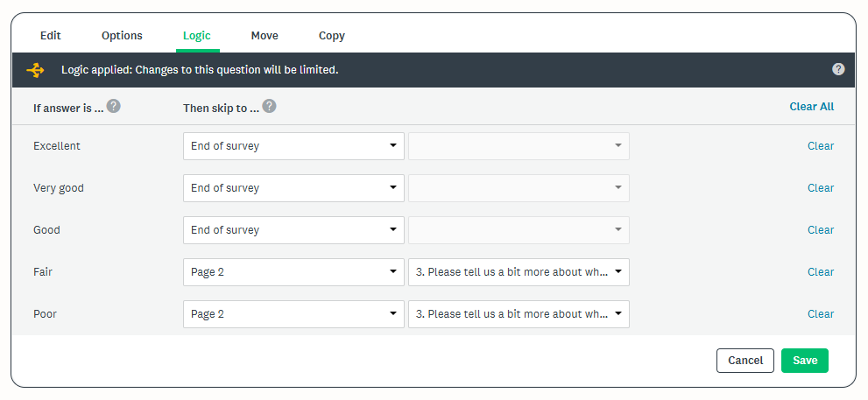The image size is (868, 400).
Task: Open Fair row question 3 dropdown
Action: (x=519, y=272)
